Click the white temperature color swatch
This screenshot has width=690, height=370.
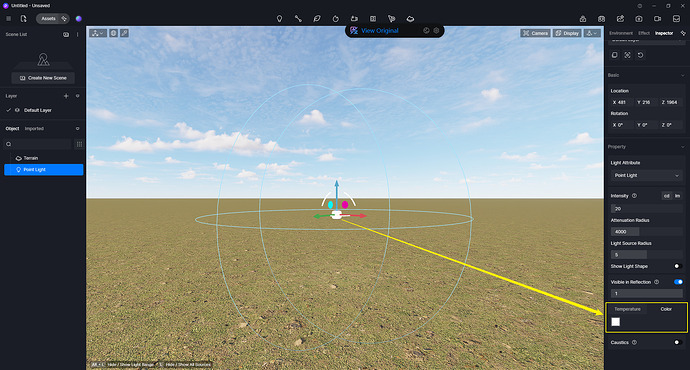click(616, 322)
